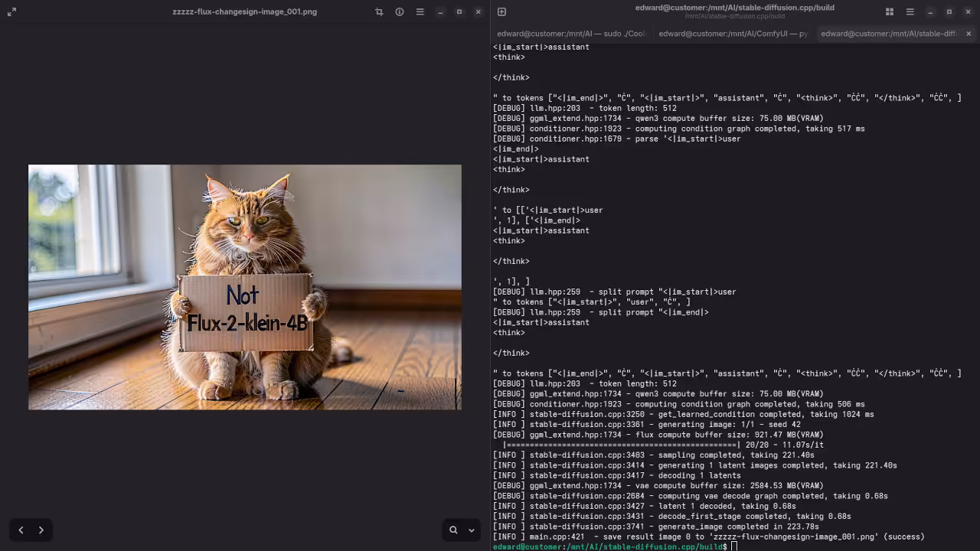This screenshot has height=551, width=980.
Task: Close the stable-diffusion terminal tab
Action: 969,33
